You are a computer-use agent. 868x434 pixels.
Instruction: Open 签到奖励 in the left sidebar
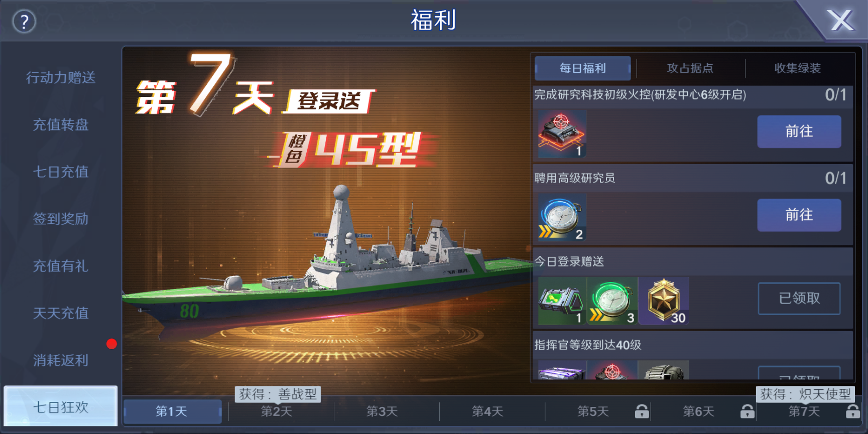coord(61,219)
